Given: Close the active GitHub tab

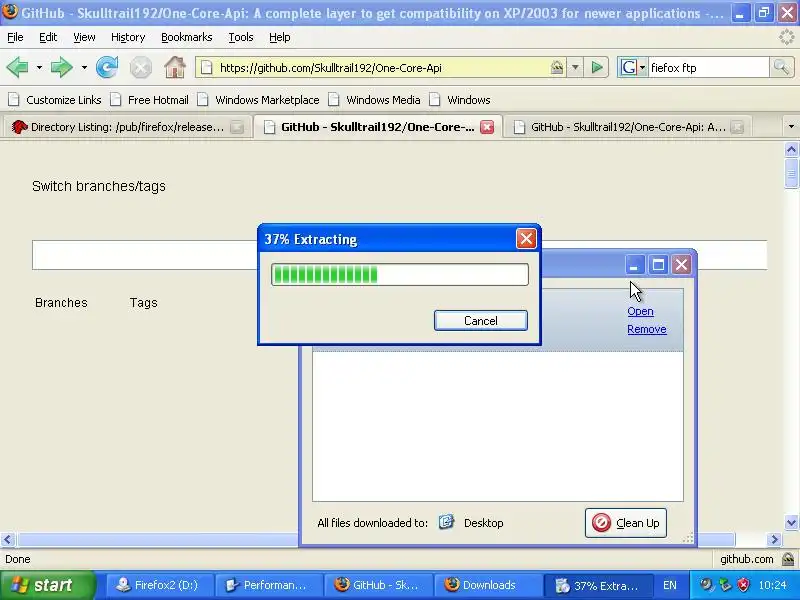Looking at the screenshot, I should (487, 127).
